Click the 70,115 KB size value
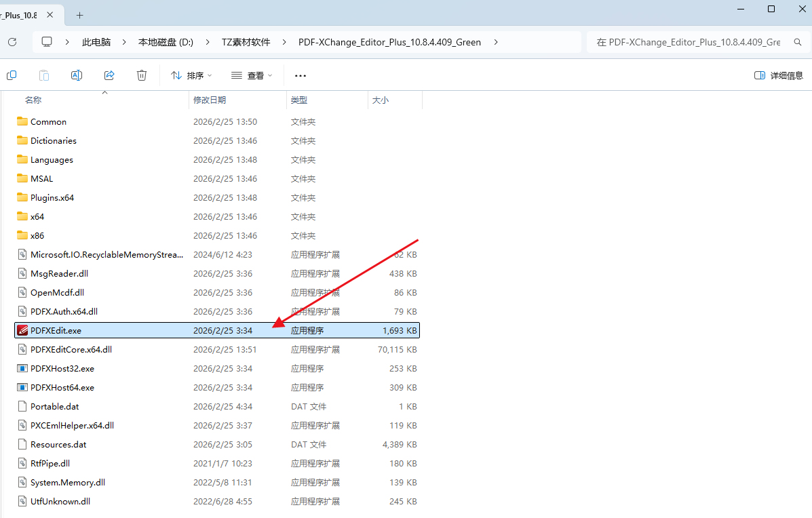Image resolution: width=812 pixels, height=518 pixels. pos(398,349)
